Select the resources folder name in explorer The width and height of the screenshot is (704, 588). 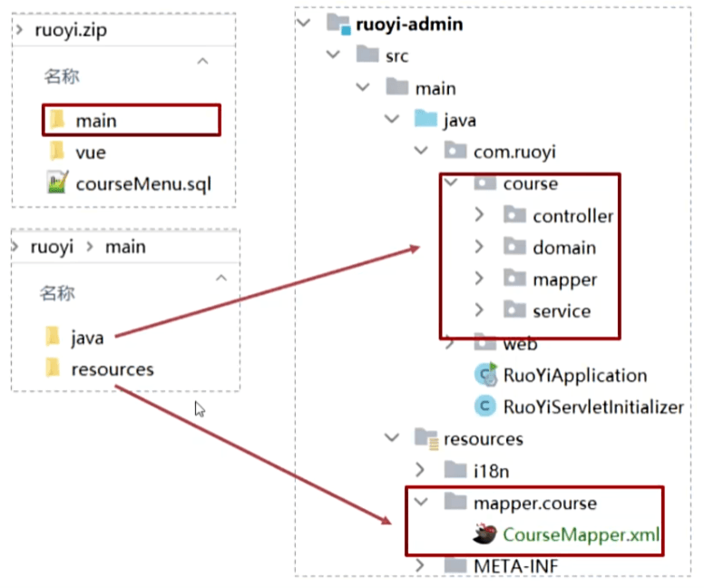tap(112, 369)
